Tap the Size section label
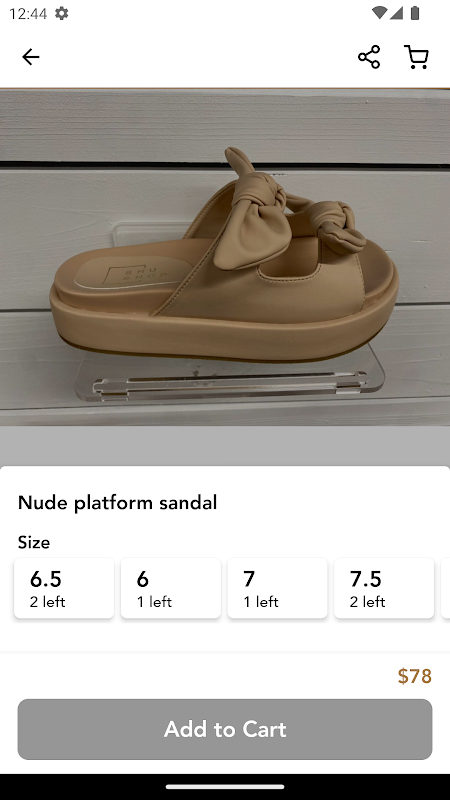This screenshot has height=800, width=450. [x=34, y=542]
